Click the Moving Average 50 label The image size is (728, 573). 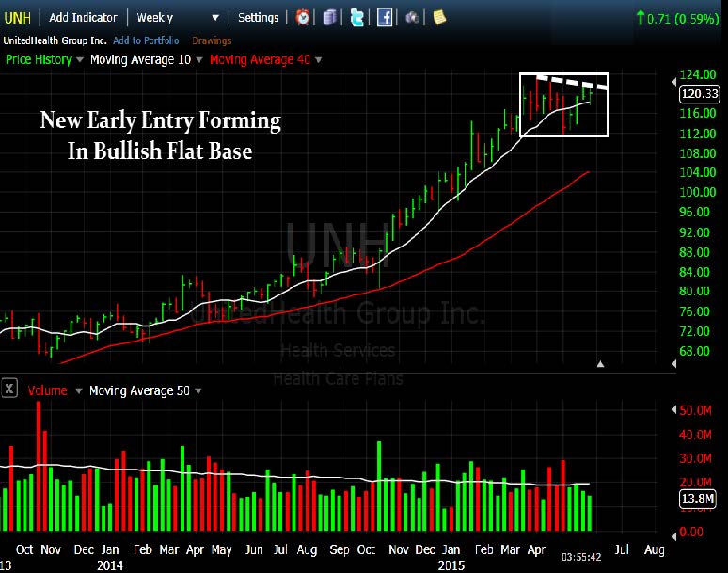tap(140, 390)
